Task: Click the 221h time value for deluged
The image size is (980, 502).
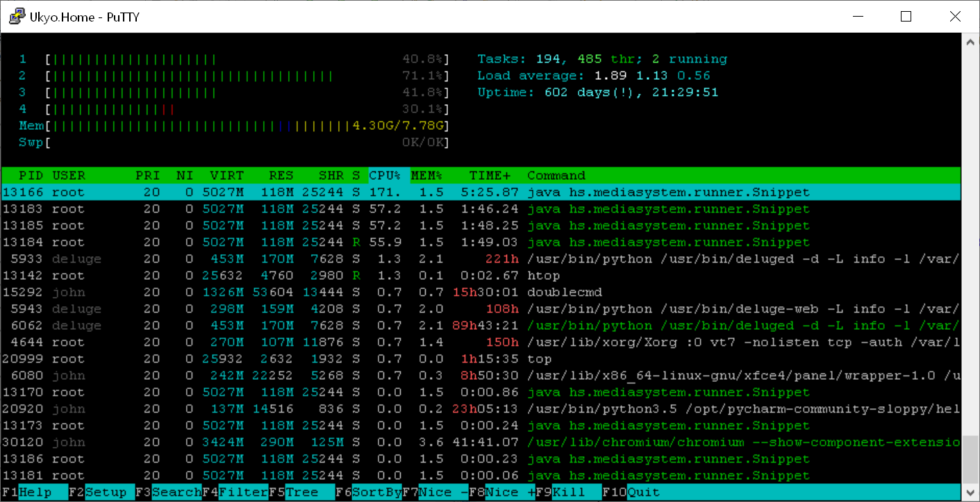Action: click(502, 259)
